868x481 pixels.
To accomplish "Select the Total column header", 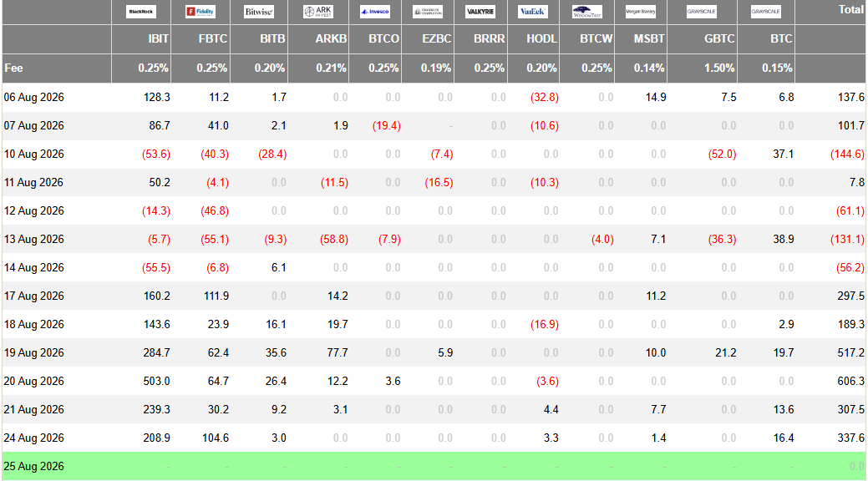I will click(x=830, y=10).
